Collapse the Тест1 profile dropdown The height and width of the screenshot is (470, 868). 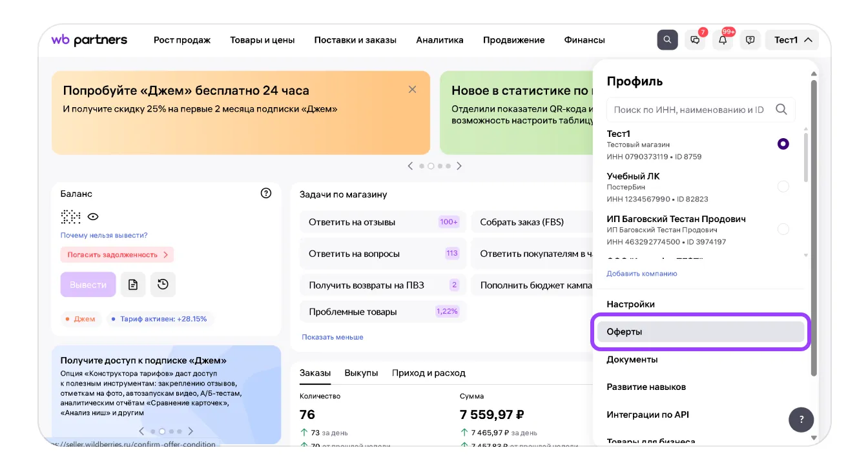point(792,40)
